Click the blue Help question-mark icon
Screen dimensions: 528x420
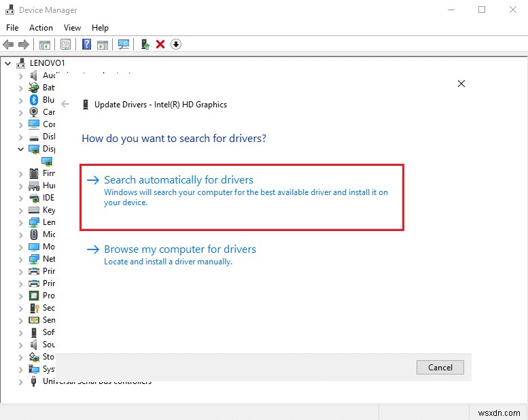(x=86, y=44)
